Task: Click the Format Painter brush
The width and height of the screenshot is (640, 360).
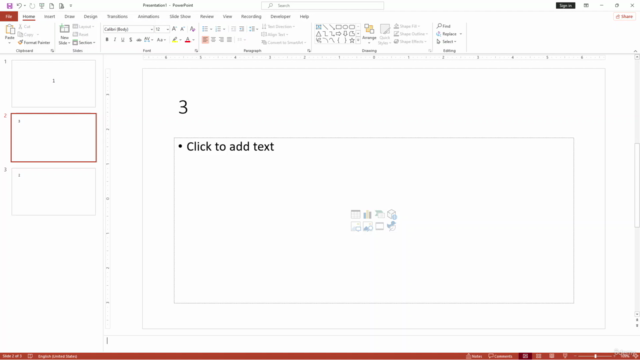Action: pos(34,42)
